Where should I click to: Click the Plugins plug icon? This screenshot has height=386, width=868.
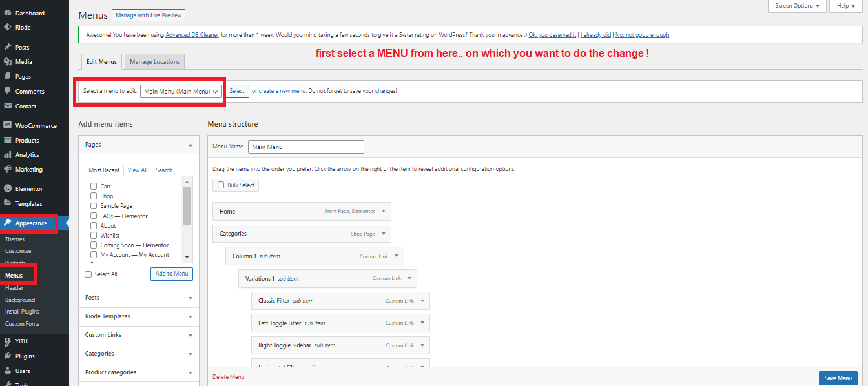(8, 356)
